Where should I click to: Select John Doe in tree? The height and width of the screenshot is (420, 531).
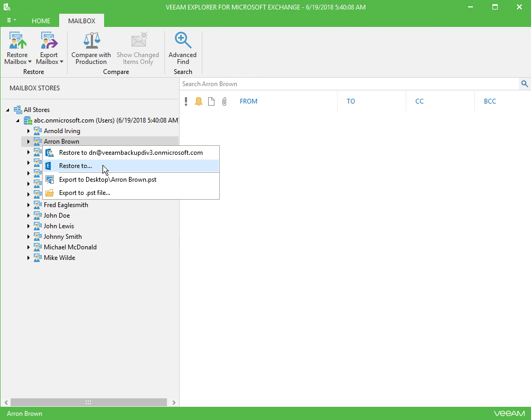pos(57,215)
